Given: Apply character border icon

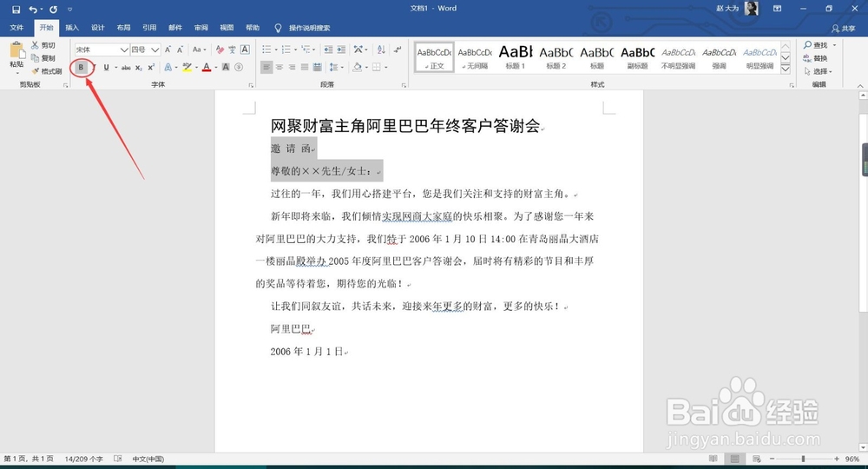Looking at the screenshot, I should (x=245, y=50).
